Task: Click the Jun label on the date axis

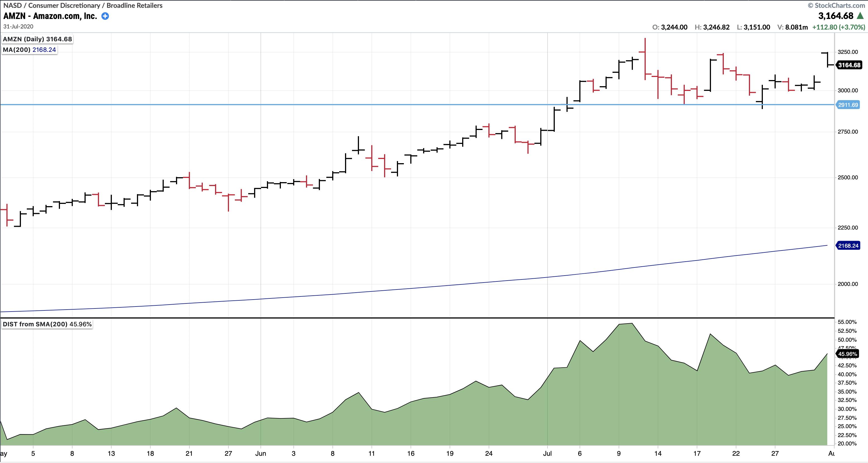Action: click(x=261, y=454)
